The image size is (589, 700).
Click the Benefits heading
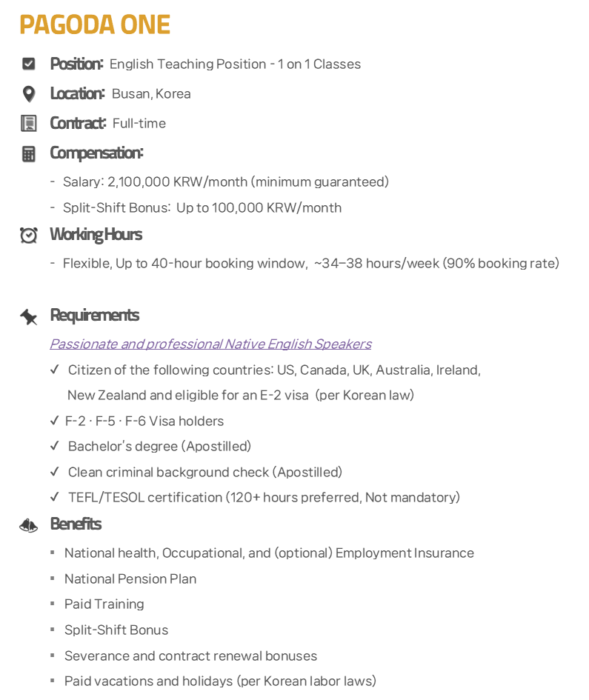point(76,524)
